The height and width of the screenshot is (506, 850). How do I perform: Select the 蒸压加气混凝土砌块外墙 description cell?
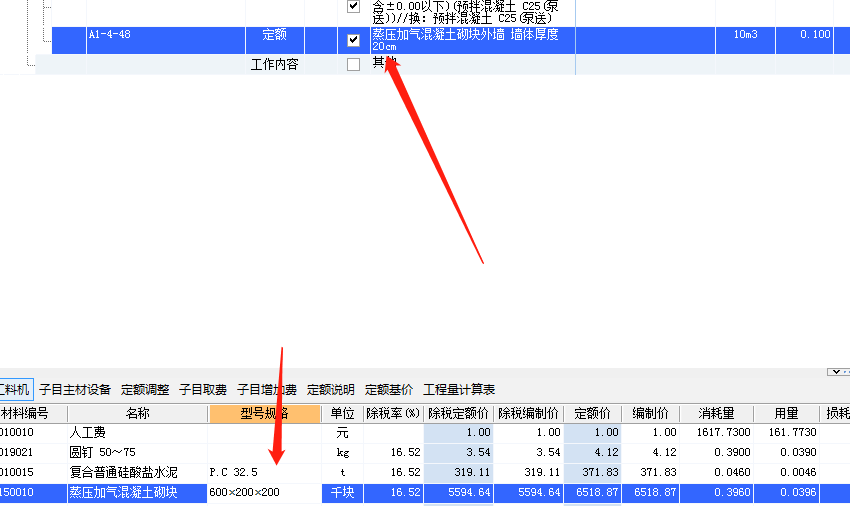click(472, 40)
